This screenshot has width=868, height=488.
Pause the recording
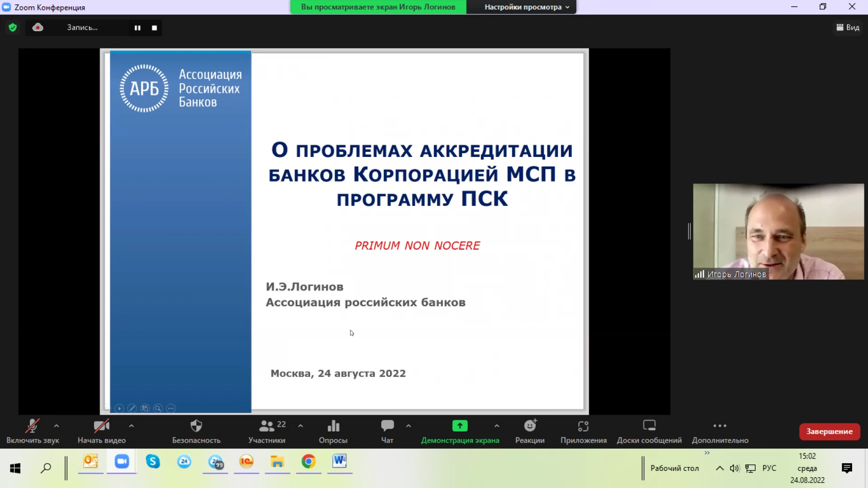[x=137, y=28]
